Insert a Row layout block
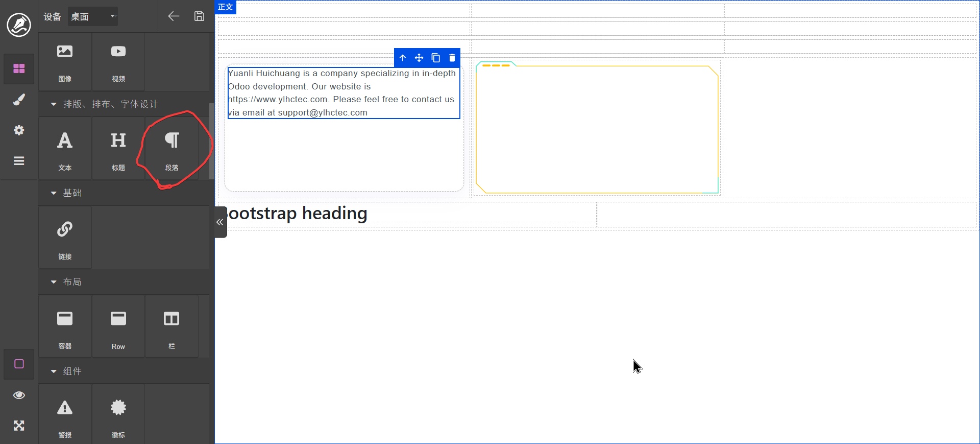Image resolution: width=980 pixels, height=444 pixels. point(118,327)
